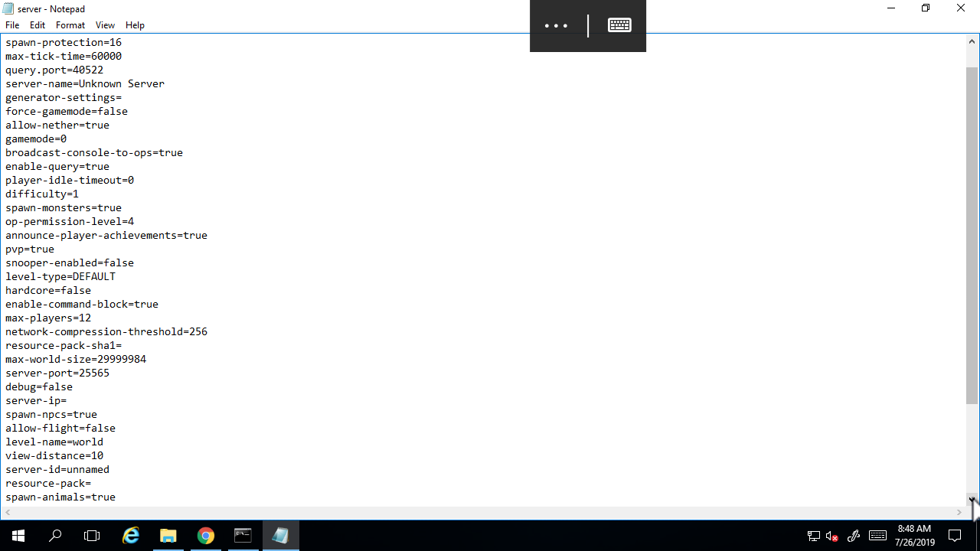Click 'network-compression-threshold=256'
Viewport: 980px width, 551px height.
(x=106, y=331)
